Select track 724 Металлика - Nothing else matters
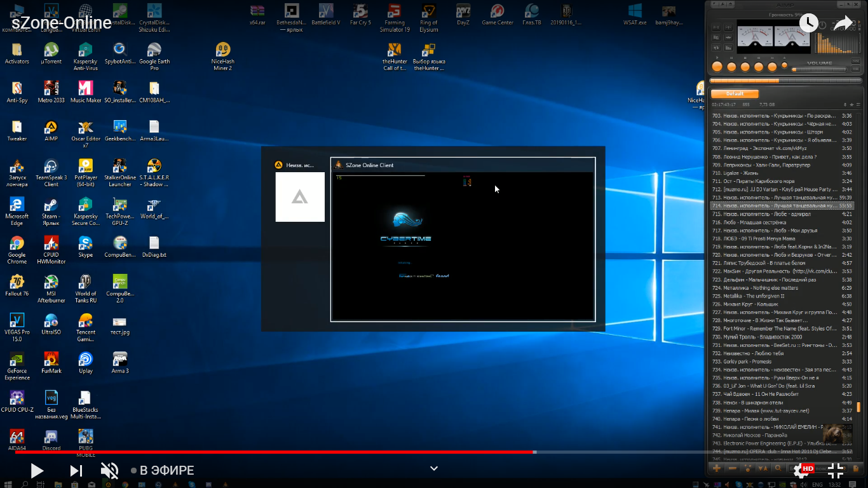This screenshot has width=868, height=488. point(782,288)
